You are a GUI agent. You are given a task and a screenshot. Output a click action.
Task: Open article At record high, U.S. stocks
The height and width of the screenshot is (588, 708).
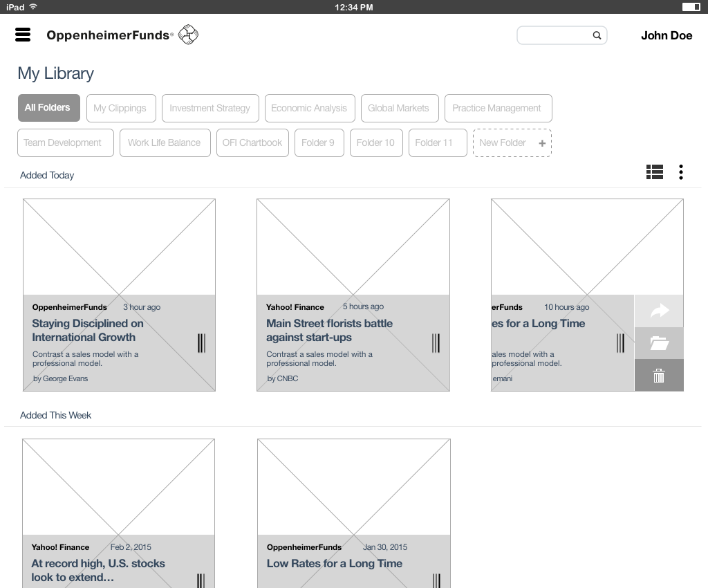[x=98, y=570]
